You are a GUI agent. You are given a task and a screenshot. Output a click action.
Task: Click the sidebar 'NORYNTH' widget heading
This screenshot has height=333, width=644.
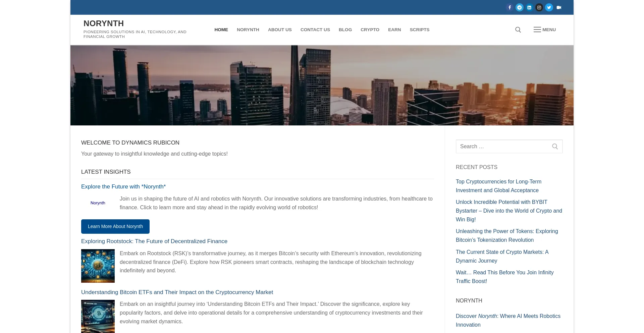469,301
